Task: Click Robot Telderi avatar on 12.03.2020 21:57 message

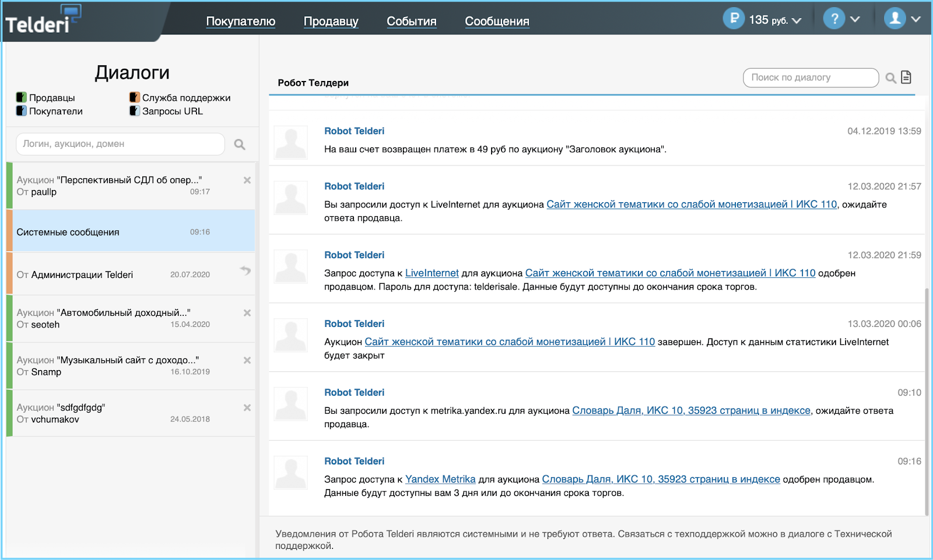Action: 291,198
